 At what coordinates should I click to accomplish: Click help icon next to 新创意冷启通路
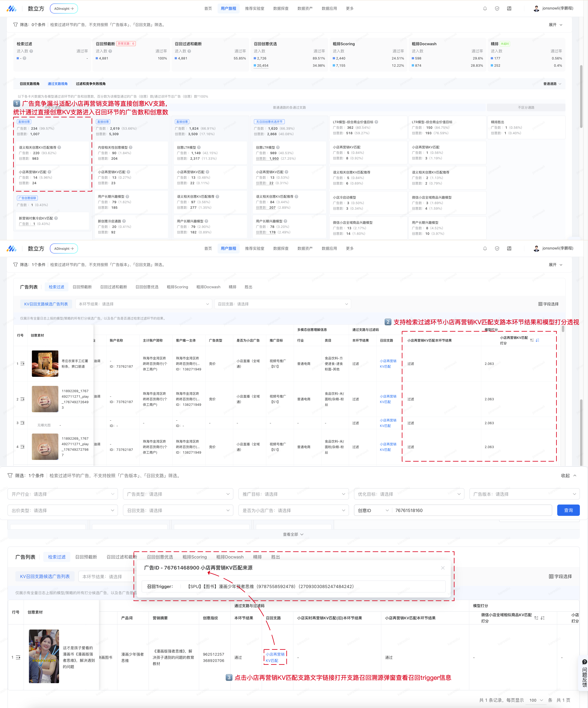(124, 221)
